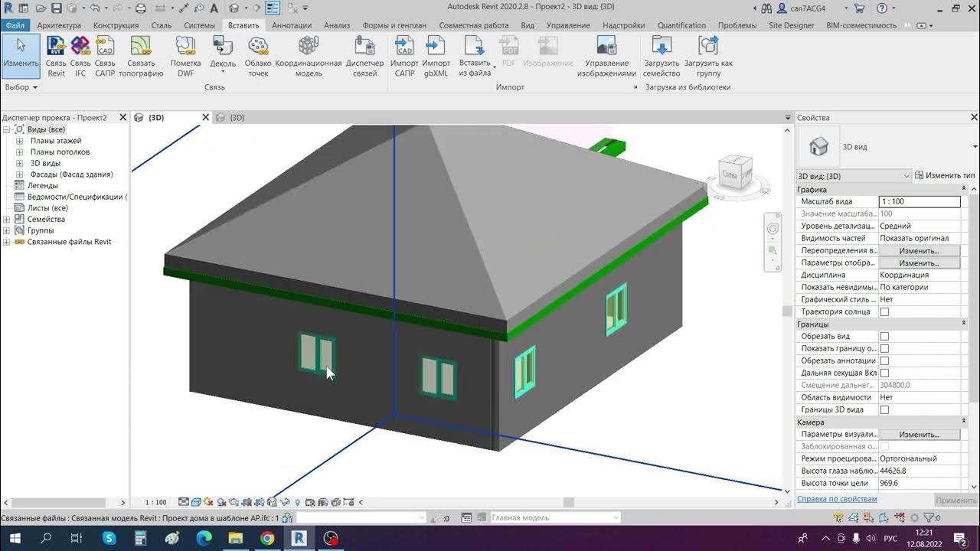Image resolution: width=980 pixels, height=551 pixels.
Task: Open the 3D вид: {3D} type selector dropdown
Action: 854,176
